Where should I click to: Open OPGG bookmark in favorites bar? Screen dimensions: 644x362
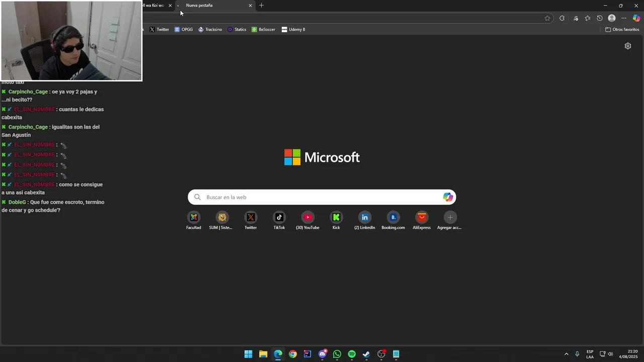[184, 29]
